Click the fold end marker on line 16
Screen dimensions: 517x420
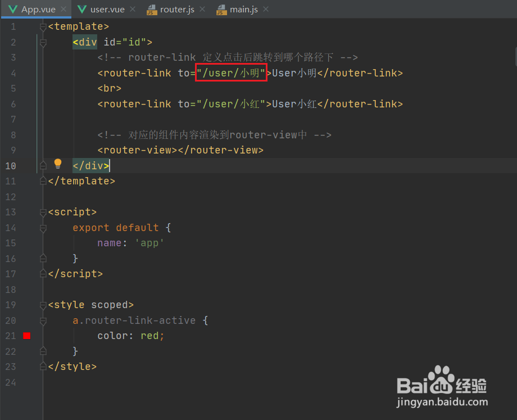click(x=43, y=258)
